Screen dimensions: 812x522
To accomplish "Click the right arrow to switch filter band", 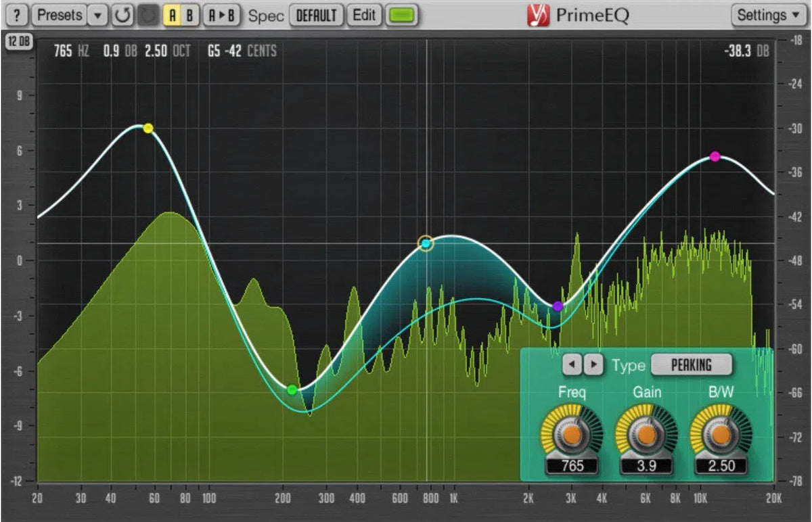I will [594, 364].
